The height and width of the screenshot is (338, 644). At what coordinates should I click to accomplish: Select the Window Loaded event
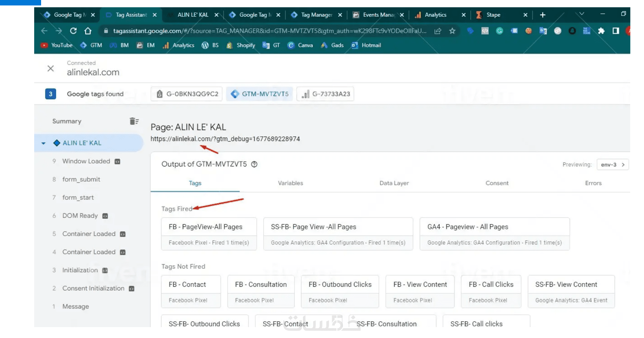point(86,161)
